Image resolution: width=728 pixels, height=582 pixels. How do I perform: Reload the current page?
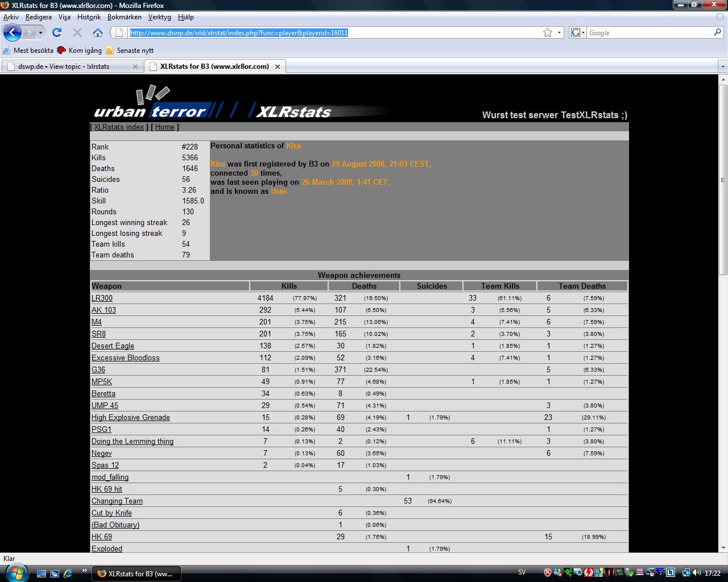[x=57, y=32]
